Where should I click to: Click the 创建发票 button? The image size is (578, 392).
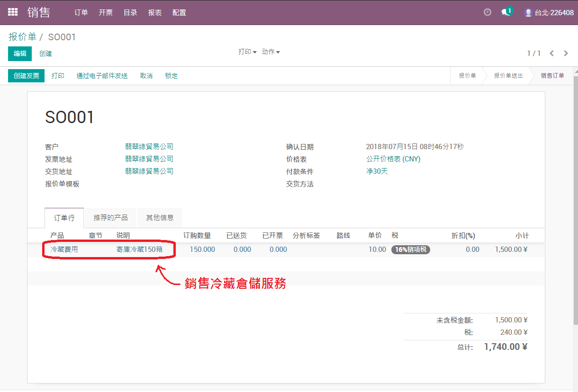click(x=26, y=76)
